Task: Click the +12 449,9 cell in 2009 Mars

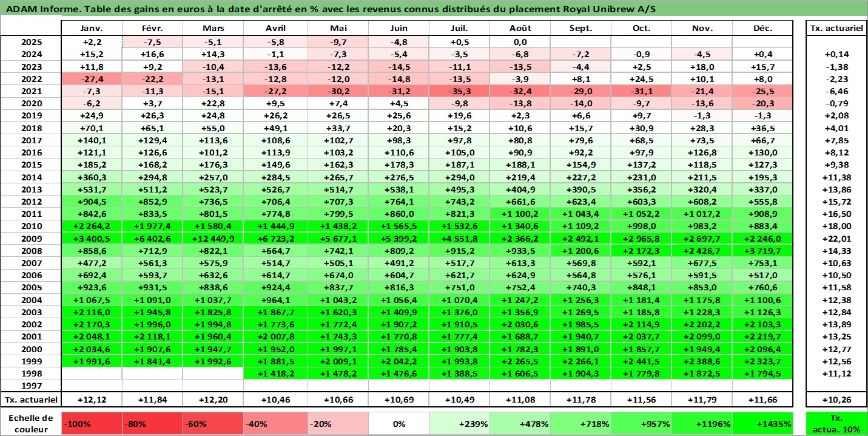Action: coord(214,239)
